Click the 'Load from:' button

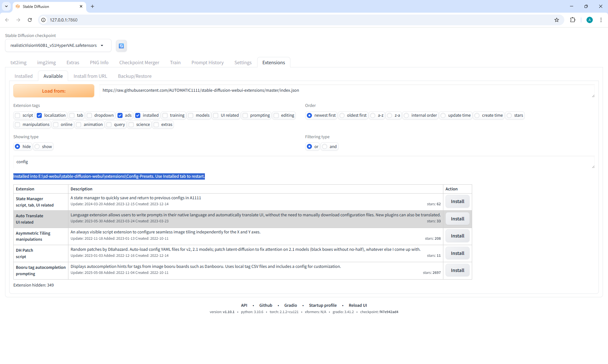pos(54,91)
